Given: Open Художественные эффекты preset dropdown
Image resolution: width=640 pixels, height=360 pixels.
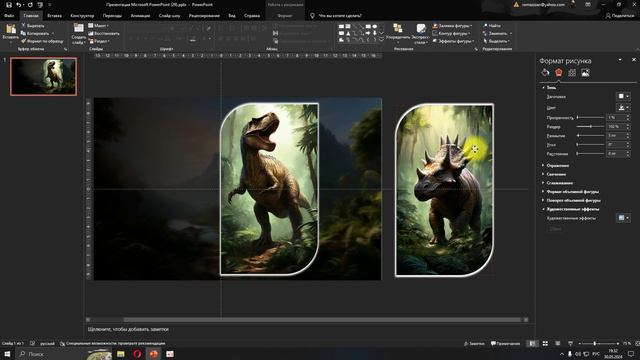Looking at the screenshot, I should [623, 218].
